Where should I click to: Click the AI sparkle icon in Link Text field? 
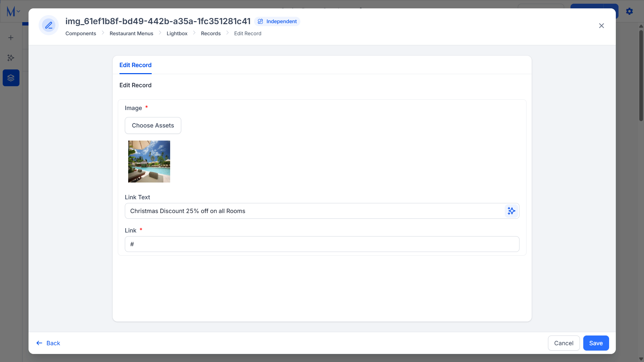[511, 211]
